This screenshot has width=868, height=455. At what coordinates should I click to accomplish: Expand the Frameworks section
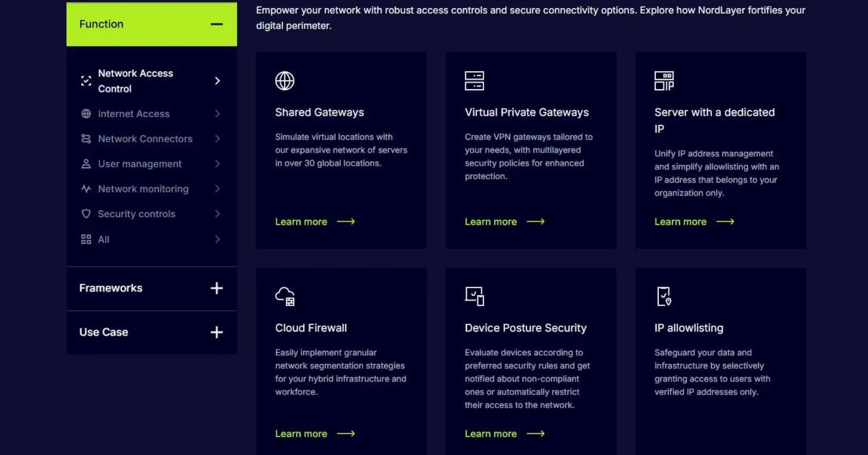[x=216, y=288]
